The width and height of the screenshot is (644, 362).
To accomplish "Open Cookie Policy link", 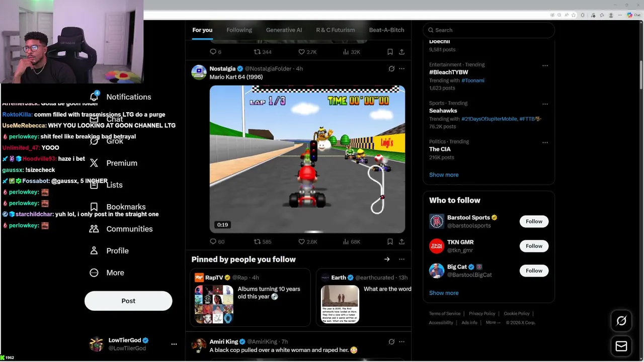I will pyautogui.click(x=517, y=314).
